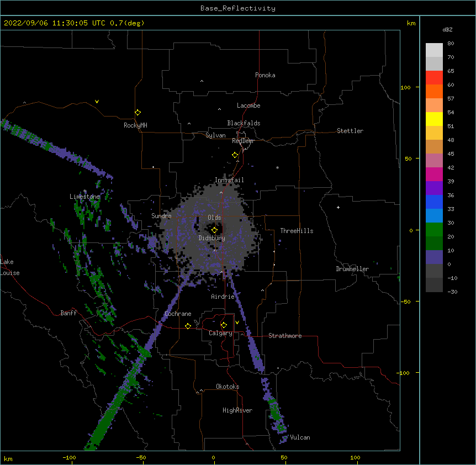Click the Okotoks label
This screenshot has height=465, width=476.
pyautogui.click(x=228, y=387)
